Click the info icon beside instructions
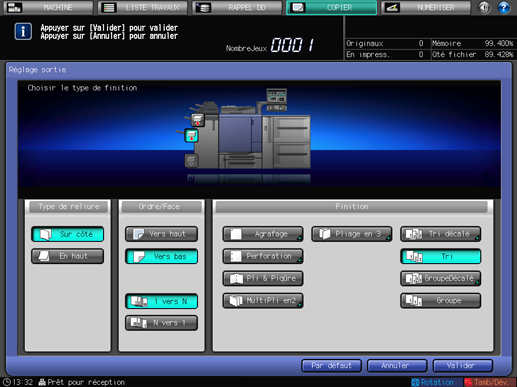The width and height of the screenshot is (517, 387). coord(23,31)
